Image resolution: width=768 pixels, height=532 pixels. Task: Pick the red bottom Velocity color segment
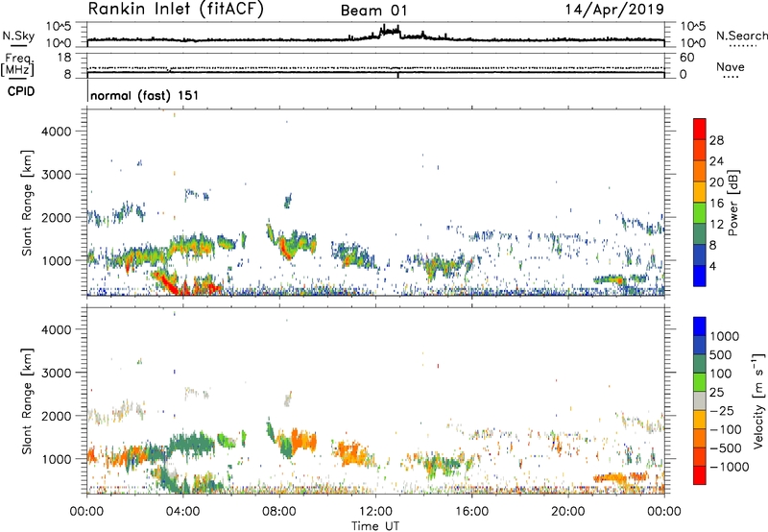pos(700,475)
